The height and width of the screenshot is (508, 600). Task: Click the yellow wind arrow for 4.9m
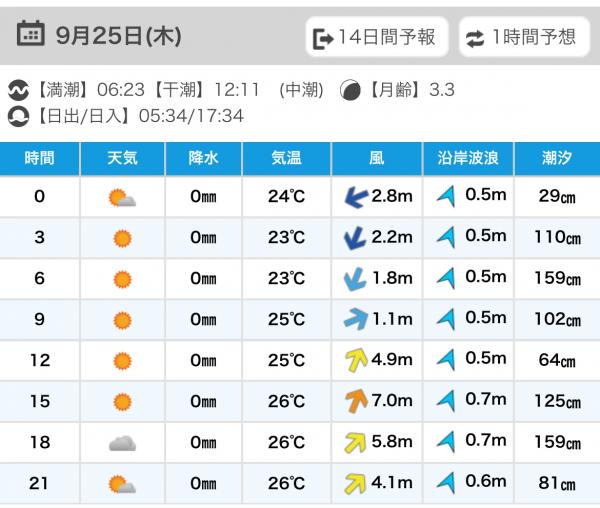356,360
